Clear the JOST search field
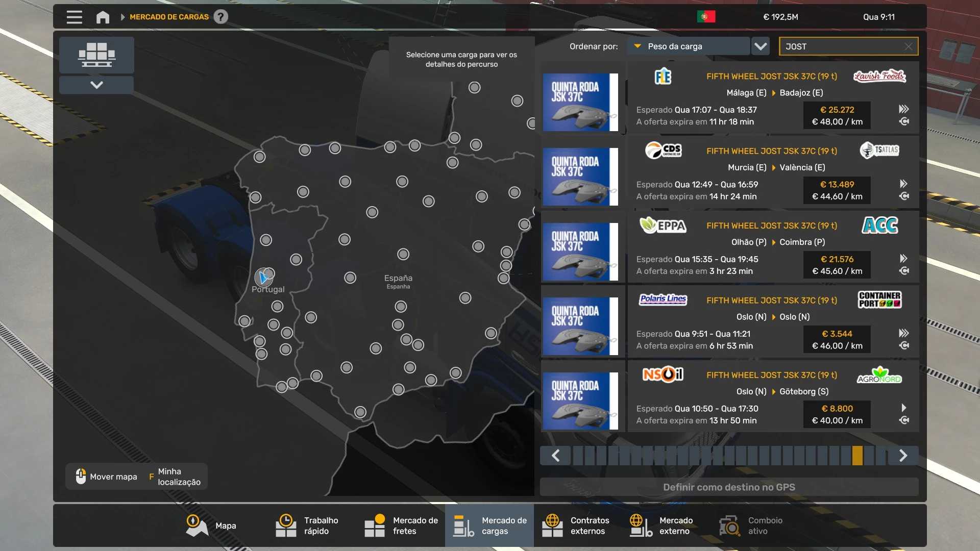The image size is (980, 551). tap(909, 46)
